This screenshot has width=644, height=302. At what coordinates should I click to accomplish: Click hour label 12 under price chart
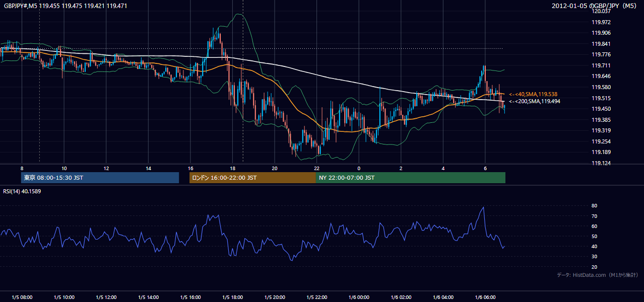click(106, 168)
